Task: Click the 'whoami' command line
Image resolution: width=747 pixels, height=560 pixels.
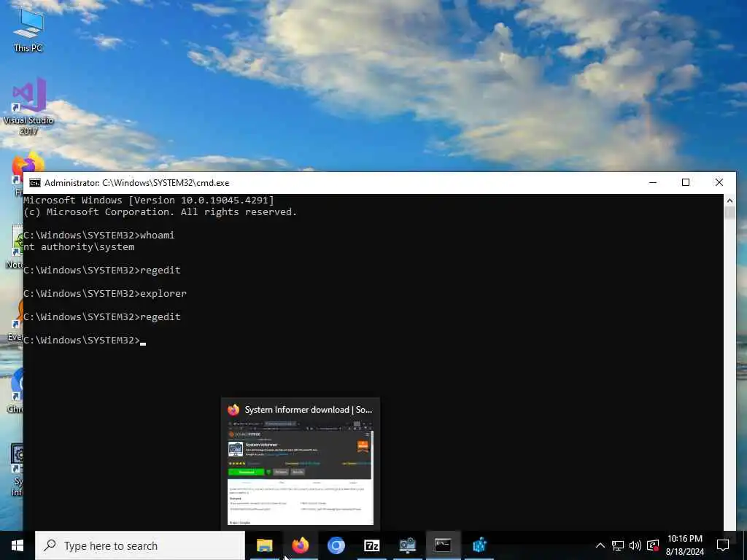Action: [99, 236]
